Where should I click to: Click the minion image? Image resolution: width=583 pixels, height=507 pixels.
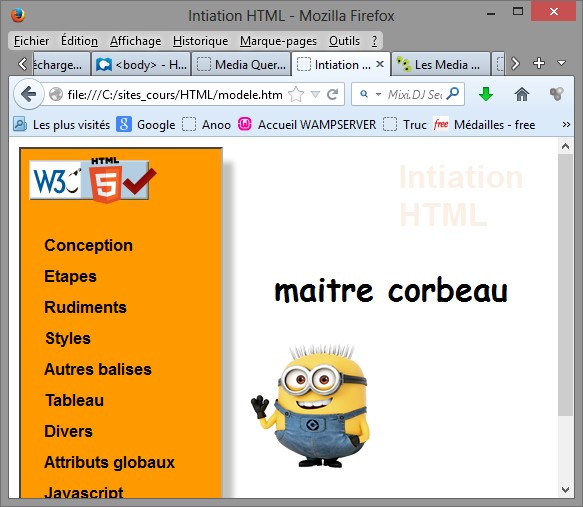tap(310, 406)
